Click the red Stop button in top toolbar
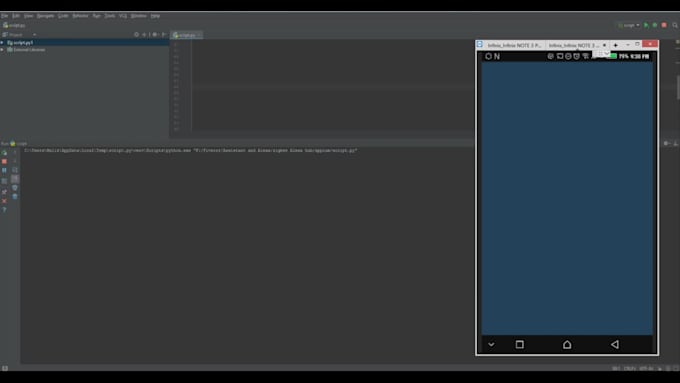 [x=664, y=25]
